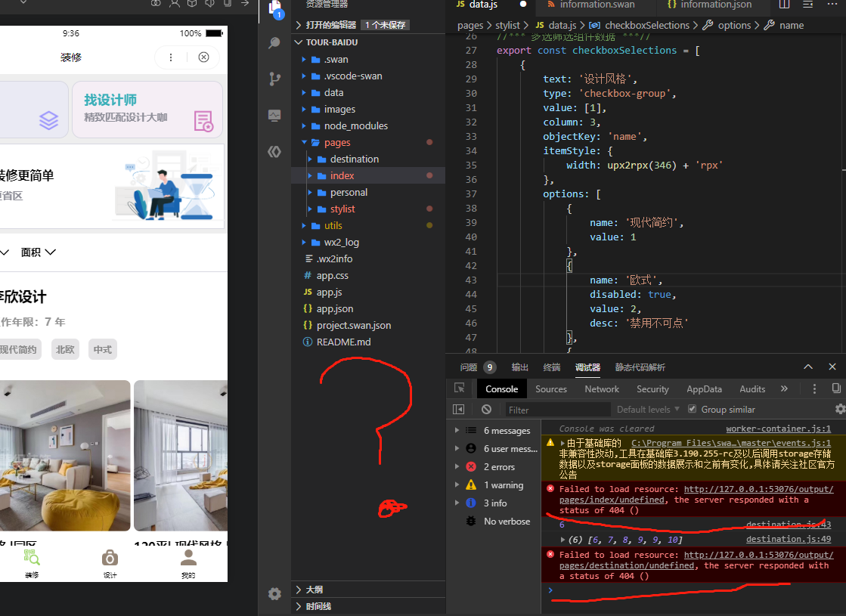Open the Search view in activity bar
The image size is (846, 616).
tap(274, 43)
